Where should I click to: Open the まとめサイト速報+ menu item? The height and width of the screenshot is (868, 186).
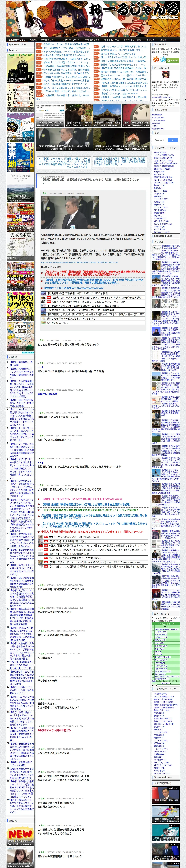(133, 40)
